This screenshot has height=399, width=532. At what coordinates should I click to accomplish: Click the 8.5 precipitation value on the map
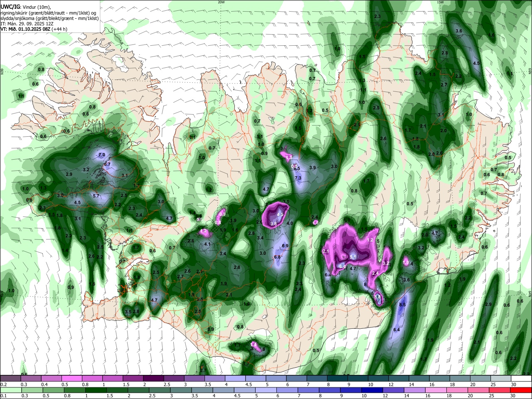point(402,305)
